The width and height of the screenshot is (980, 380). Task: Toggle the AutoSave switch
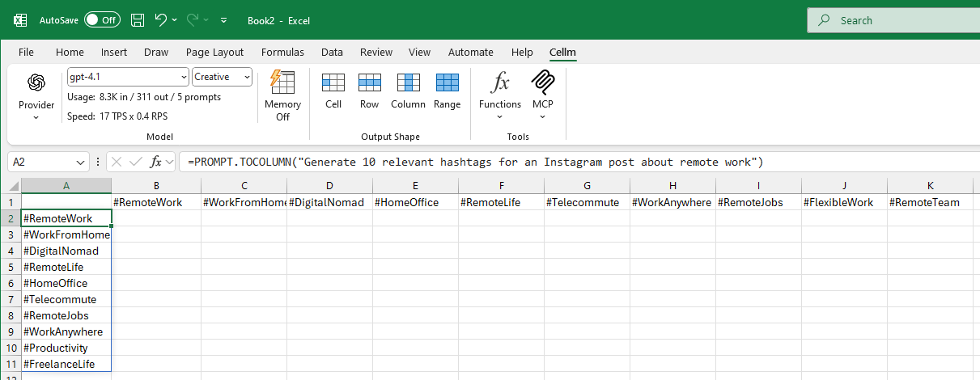[x=102, y=20]
